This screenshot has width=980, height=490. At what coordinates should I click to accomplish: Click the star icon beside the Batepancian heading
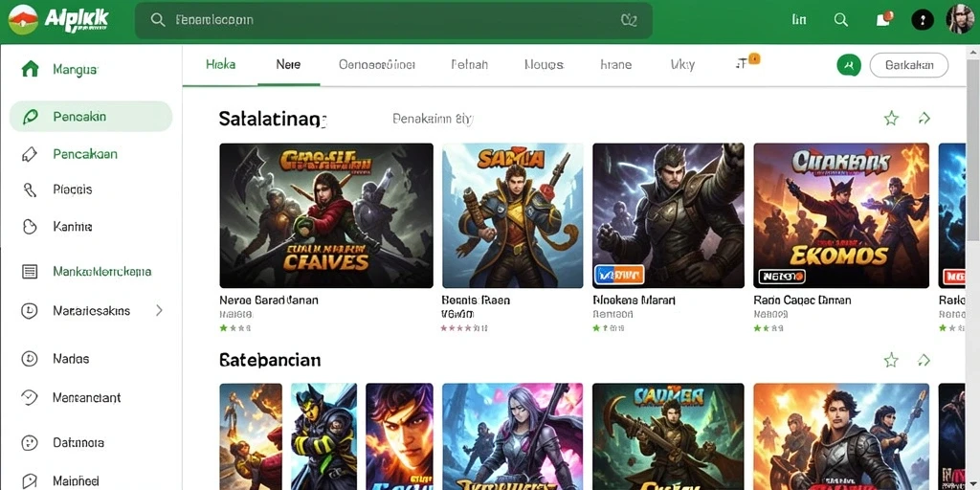pyautogui.click(x=891, y=360)
